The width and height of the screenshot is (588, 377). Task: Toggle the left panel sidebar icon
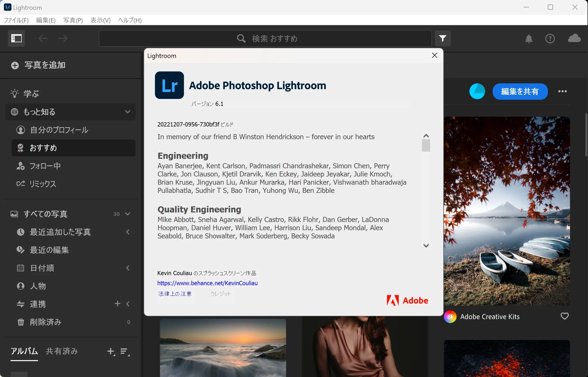point(16,39)
